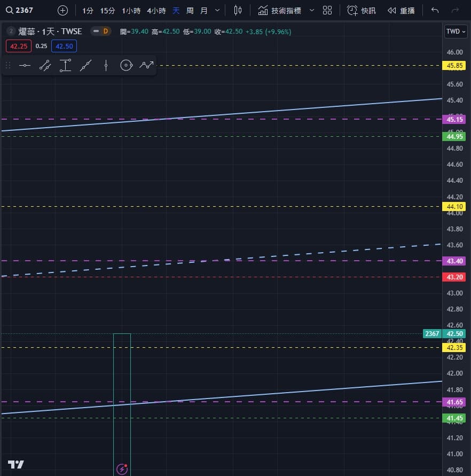
Task: Open the layout grid selector icon
Action: point(327,10)
